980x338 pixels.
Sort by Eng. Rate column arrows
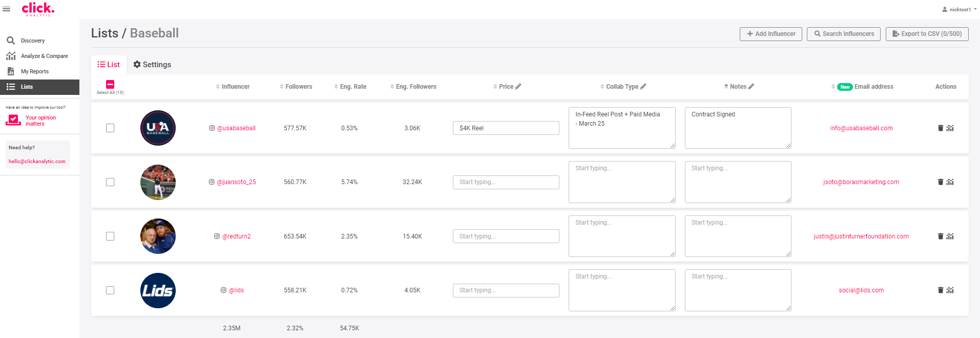tap(336, 87)
